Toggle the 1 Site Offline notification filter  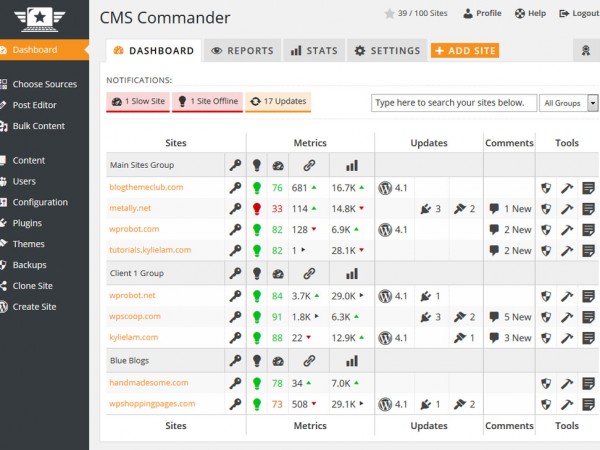(208, 102)
